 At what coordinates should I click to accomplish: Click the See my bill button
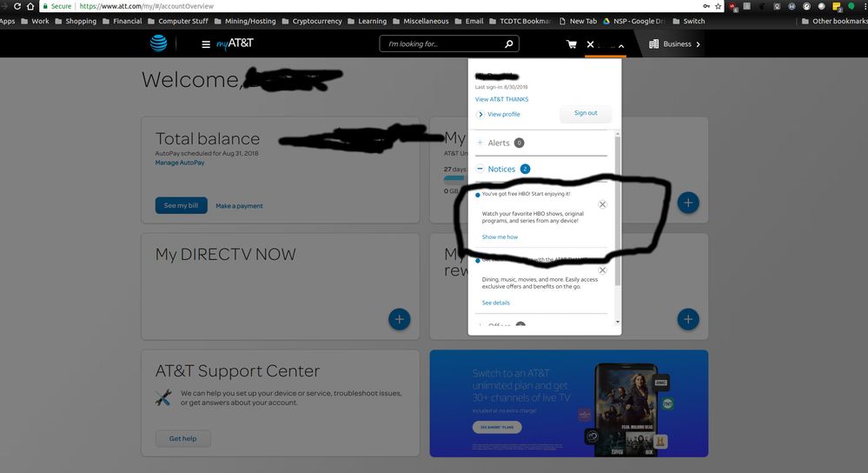tap(181, 205)
